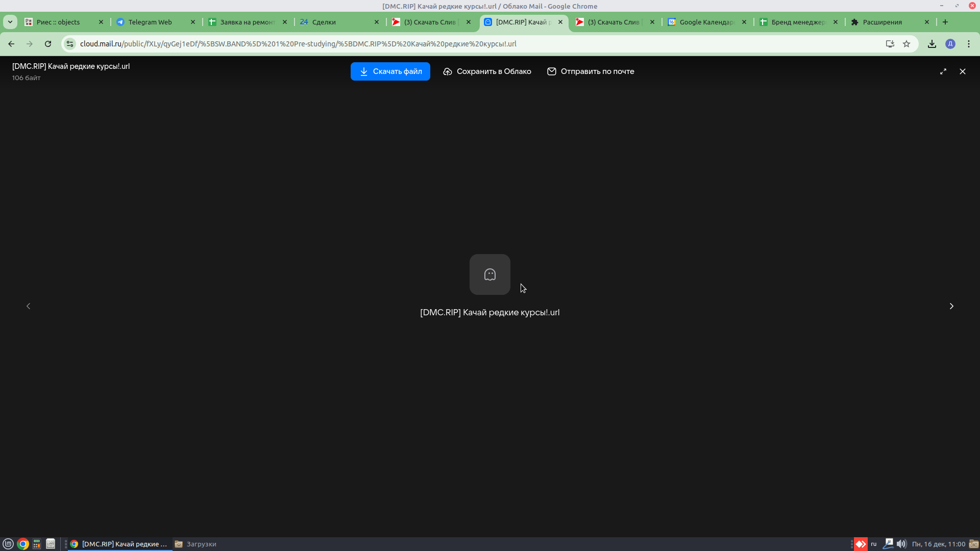Image resolution: width=980 pixels, height=551 pixels.
Task: Toggle the volume icon in system tray
Action: [901, 544]
